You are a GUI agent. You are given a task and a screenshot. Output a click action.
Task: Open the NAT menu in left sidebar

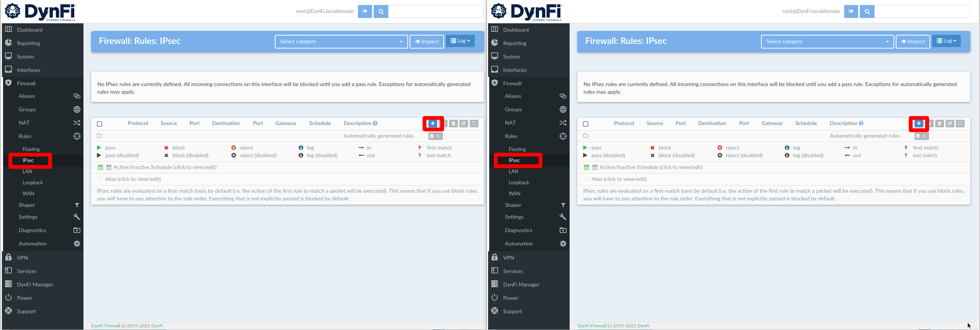24,123
